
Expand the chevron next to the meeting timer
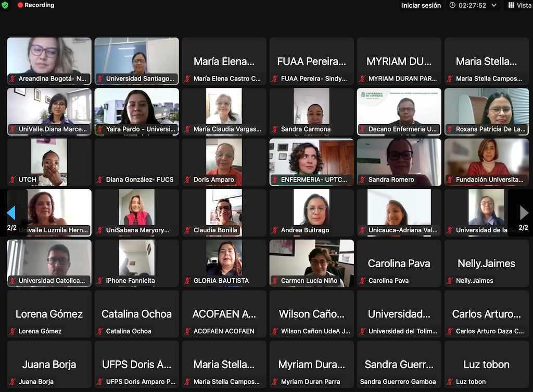pyautogui.click(x=494, y=5)
